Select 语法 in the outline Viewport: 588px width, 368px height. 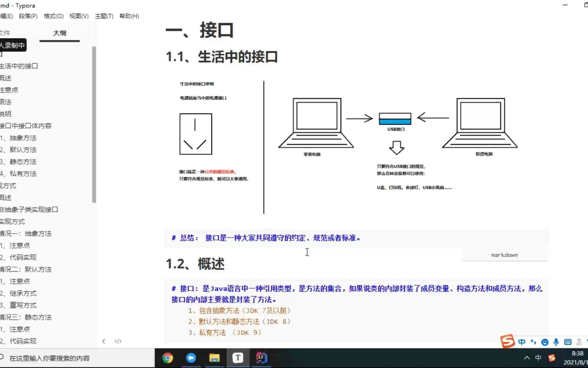pyautogui.click(x=6, y=102)
